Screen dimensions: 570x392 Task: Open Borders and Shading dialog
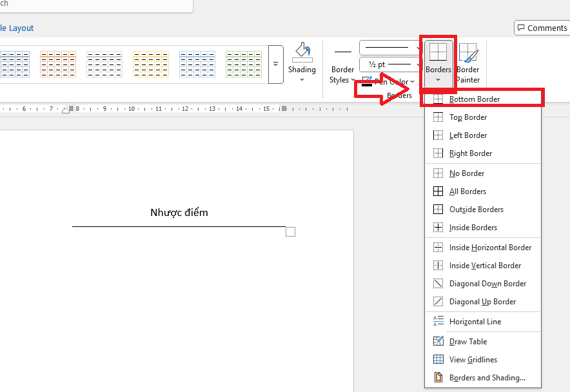tap(487, 378)
